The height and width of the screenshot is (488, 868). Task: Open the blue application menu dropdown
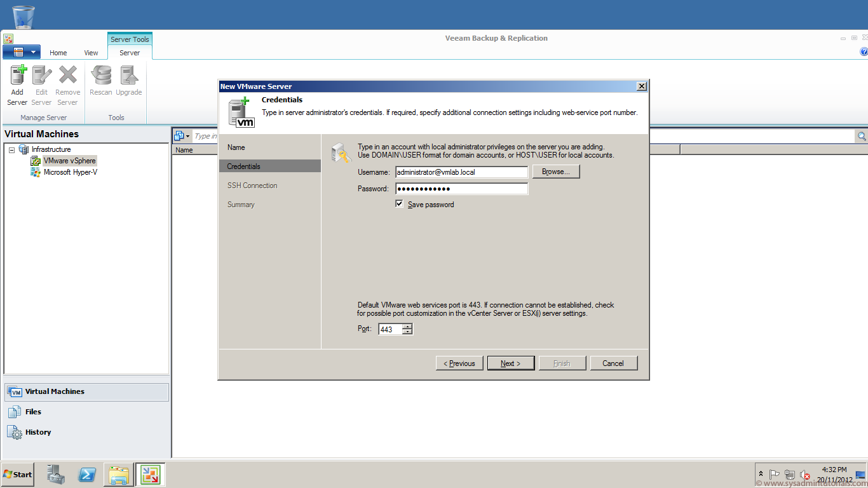point(22,52)
